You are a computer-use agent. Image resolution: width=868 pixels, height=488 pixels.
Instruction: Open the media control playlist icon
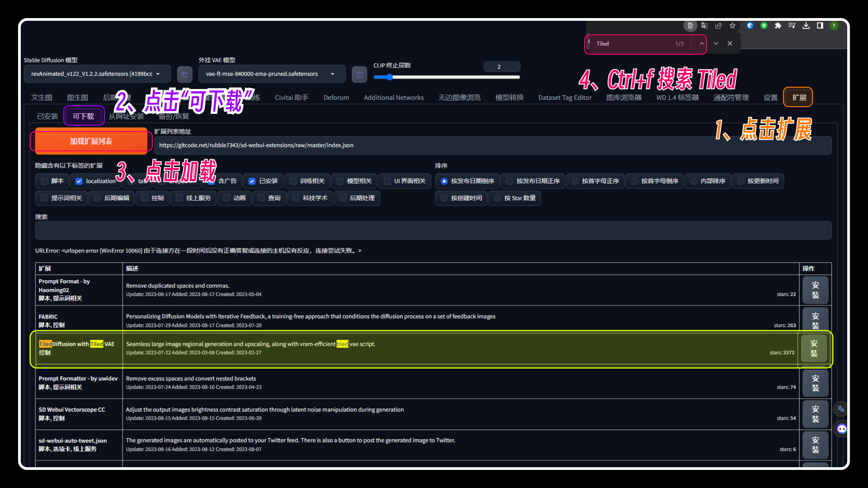(792, 26)
